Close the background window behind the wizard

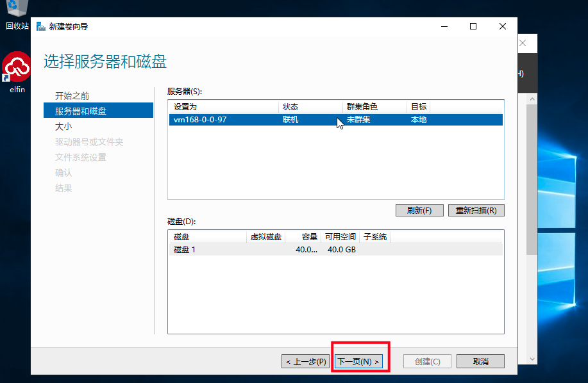(523, 43)
